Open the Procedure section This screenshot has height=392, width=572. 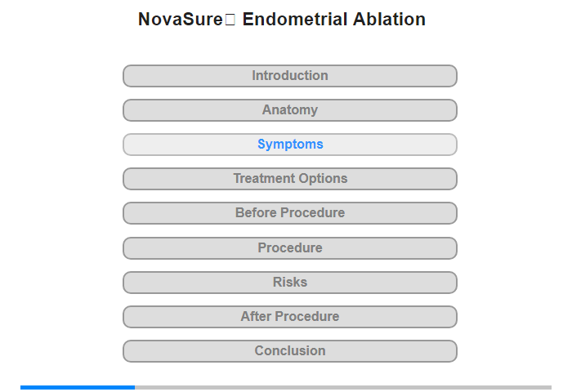[290, 248]
